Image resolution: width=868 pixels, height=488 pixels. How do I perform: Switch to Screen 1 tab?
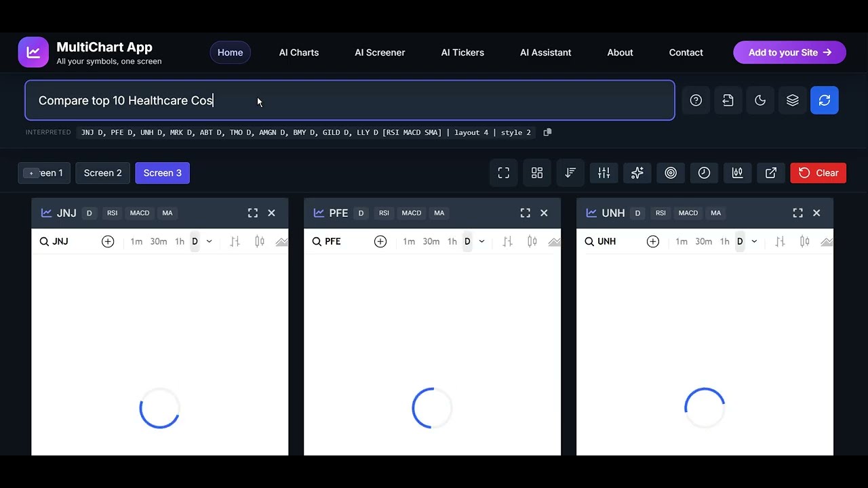click(x=44, y=173)
